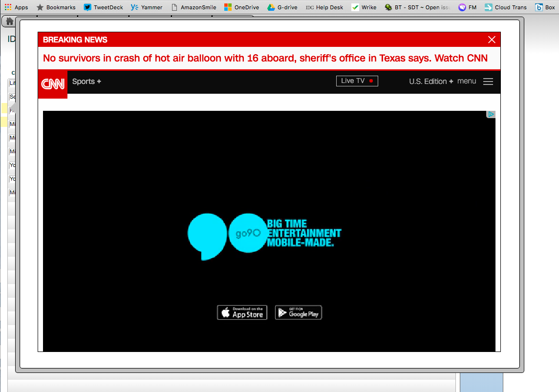Screen dimensions: 559x392
Task: Open the Bookmarks folder
Action: point(56,7)
